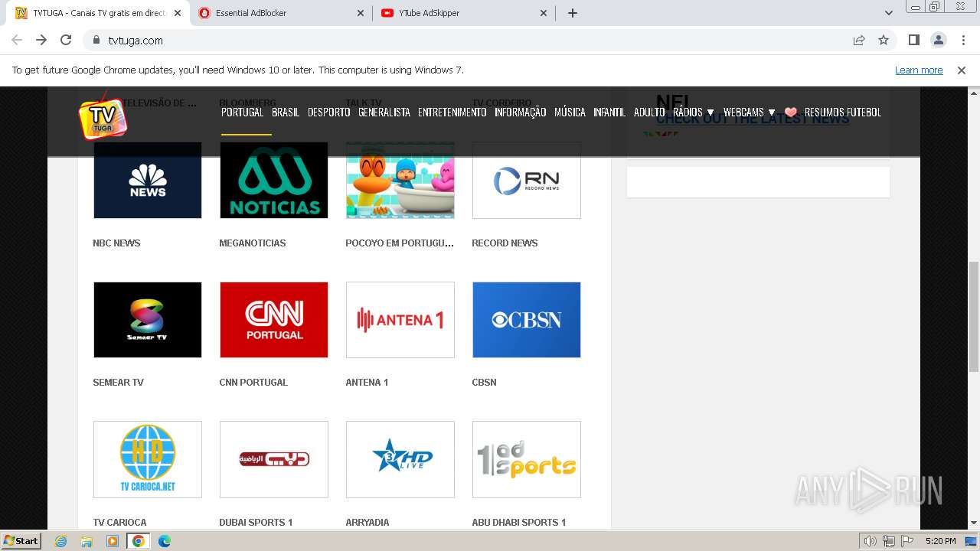980x551 pixels.
Task: Open the ADULTO menu item
Action: tap(649, 112)
